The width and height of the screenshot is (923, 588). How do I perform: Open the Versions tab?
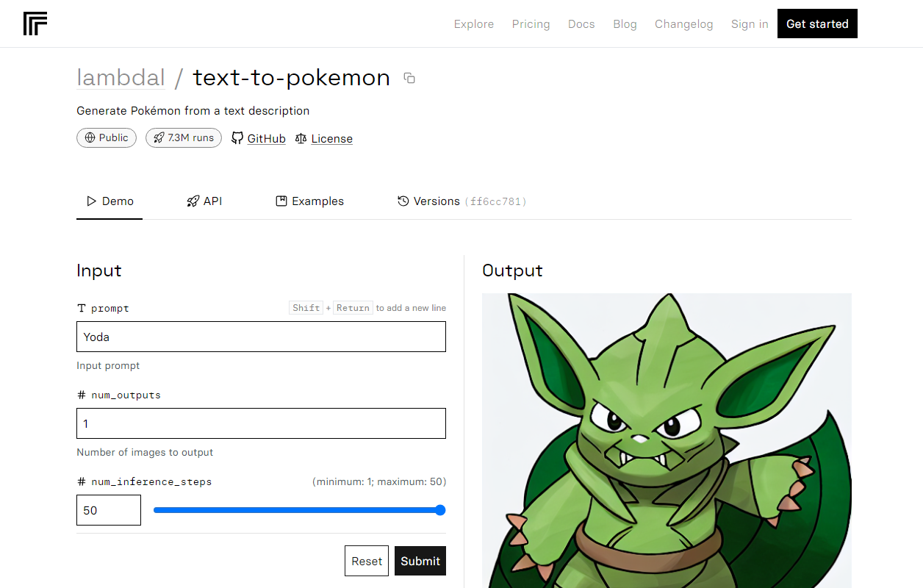coord(461,201)
